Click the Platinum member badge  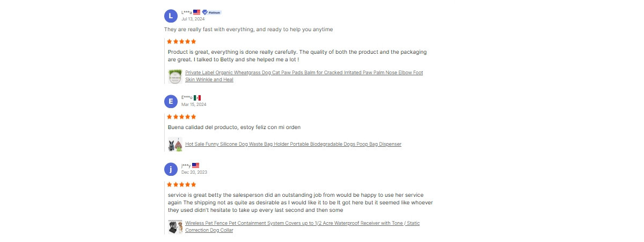[x=211, y=12]
